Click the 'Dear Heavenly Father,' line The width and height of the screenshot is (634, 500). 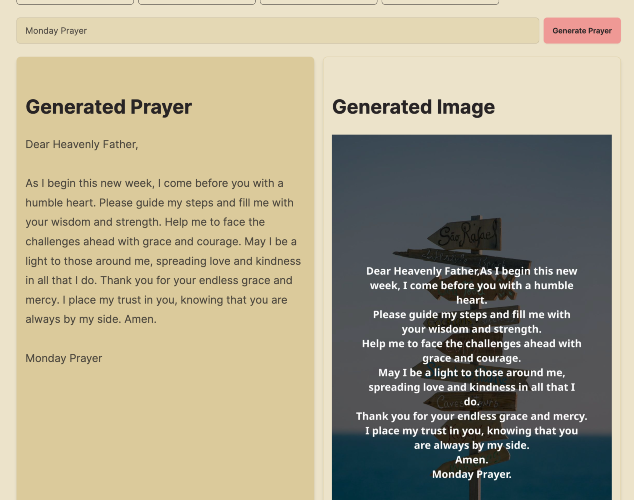tap(82, 144)
